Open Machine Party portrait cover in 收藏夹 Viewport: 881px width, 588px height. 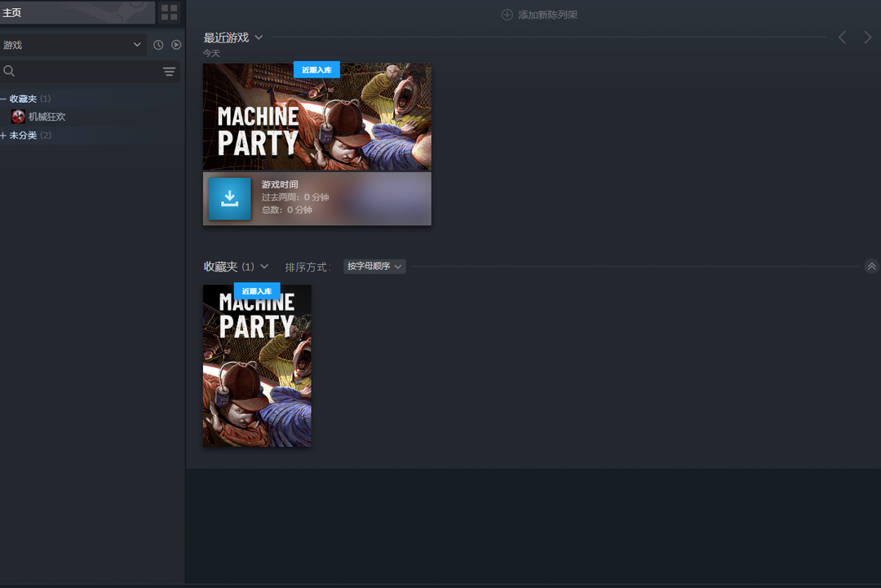tap(257, 365)
